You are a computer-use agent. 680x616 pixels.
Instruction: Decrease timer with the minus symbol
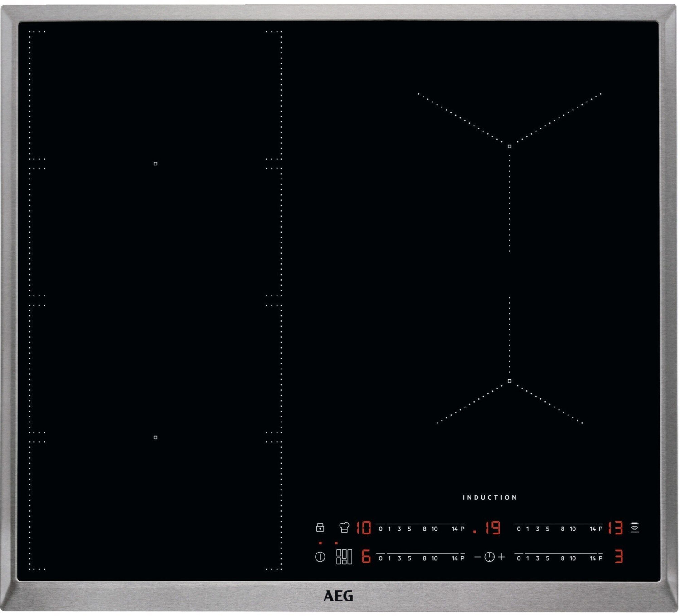tap(477, 557)
